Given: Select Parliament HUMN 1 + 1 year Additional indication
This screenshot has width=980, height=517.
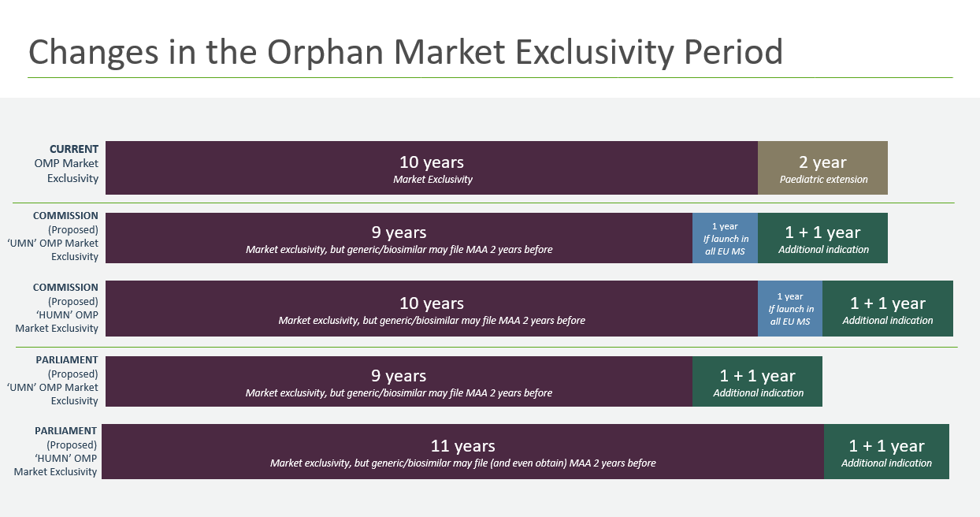Looking at the screenshot, I should [x=886, y=452].
